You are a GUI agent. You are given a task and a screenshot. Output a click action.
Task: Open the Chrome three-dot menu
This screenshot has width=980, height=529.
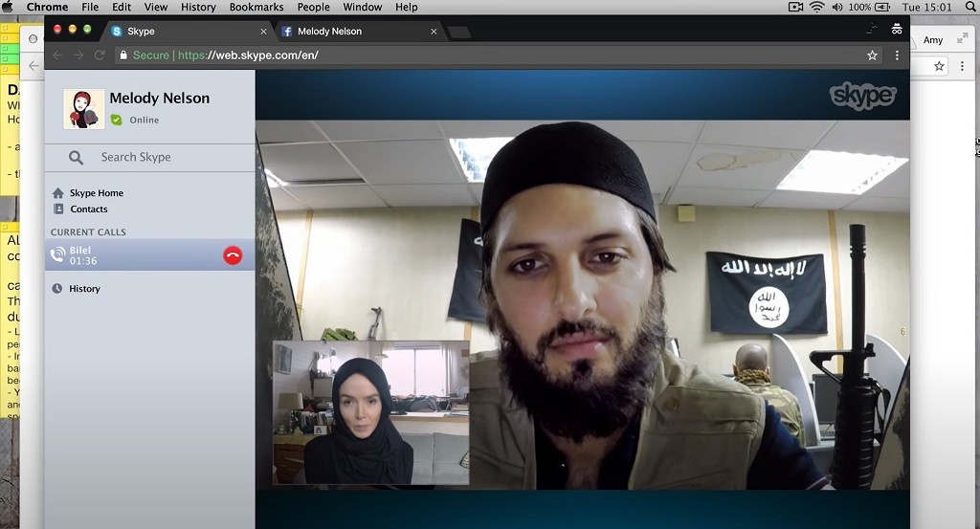point(897,55)
